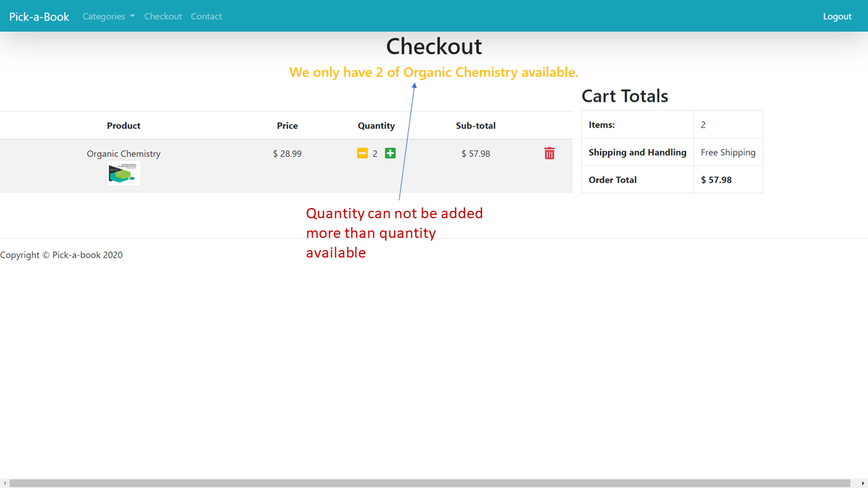Viewport: 868px width, 488px height.
Task: Log out using the Logout link
Action: (837, 16)
